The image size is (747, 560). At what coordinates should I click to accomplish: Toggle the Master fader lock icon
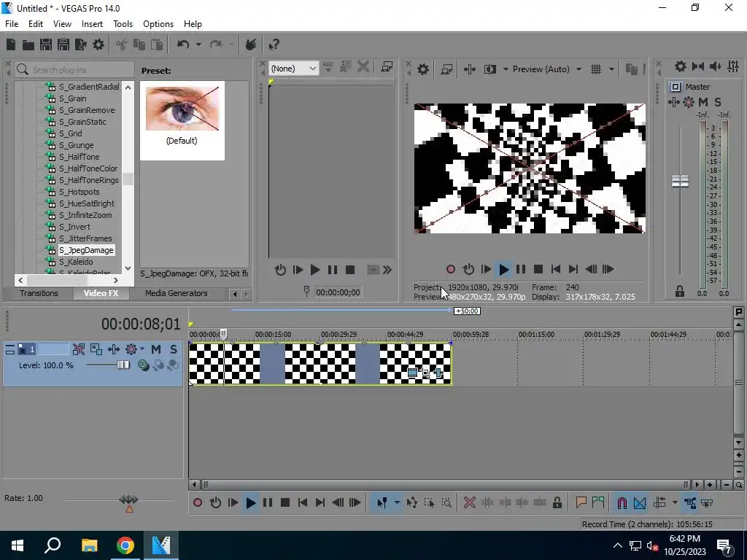click(680, 291)
